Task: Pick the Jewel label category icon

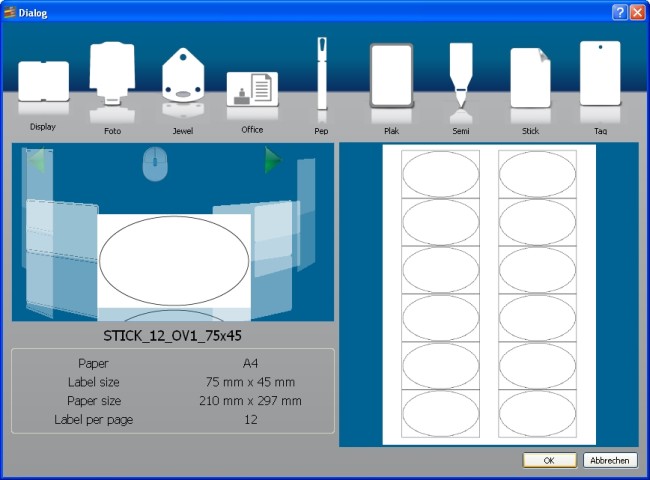Action: coord(182,76)
